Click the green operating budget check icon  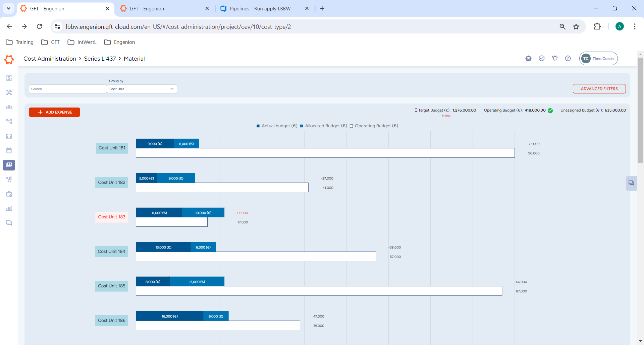(550, 111)
